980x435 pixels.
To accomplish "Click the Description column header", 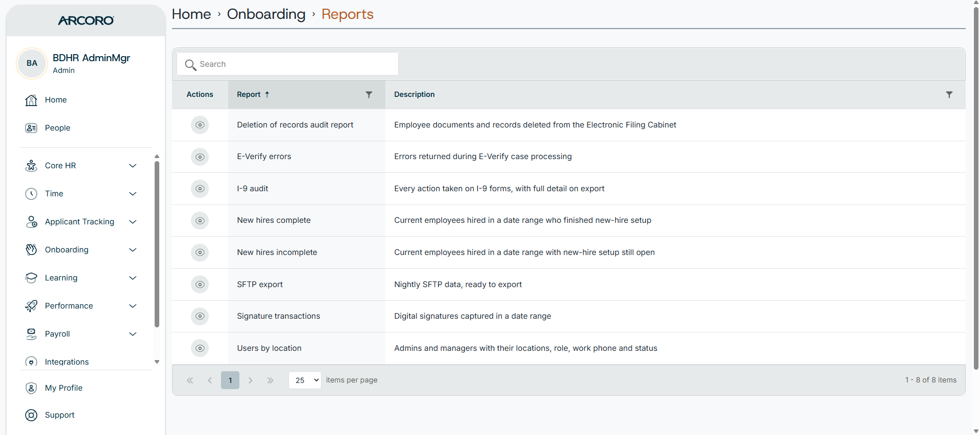I will pyautogui.click(x=414, y=94).
